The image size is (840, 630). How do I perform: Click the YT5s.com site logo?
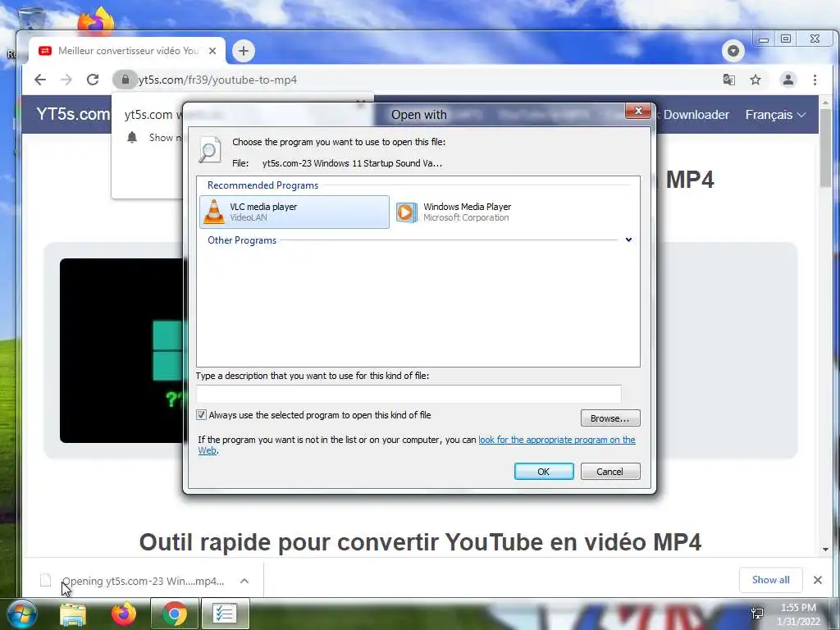(72, 114)
